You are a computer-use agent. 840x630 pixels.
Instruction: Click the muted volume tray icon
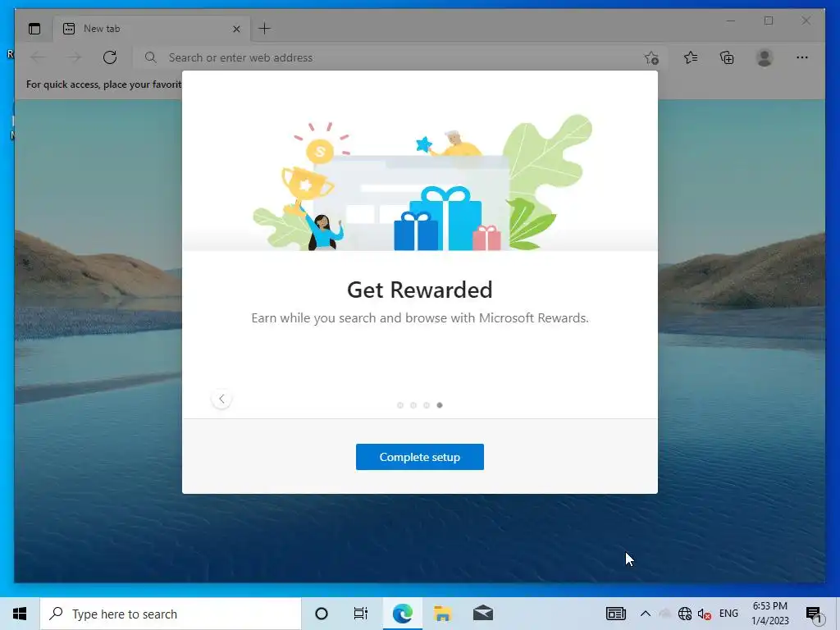(704, 614)
